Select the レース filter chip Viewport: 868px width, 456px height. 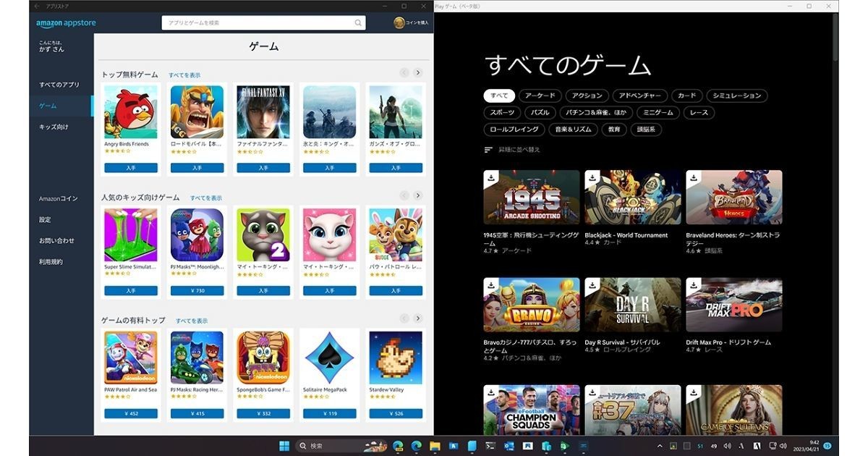coord(699,113)
